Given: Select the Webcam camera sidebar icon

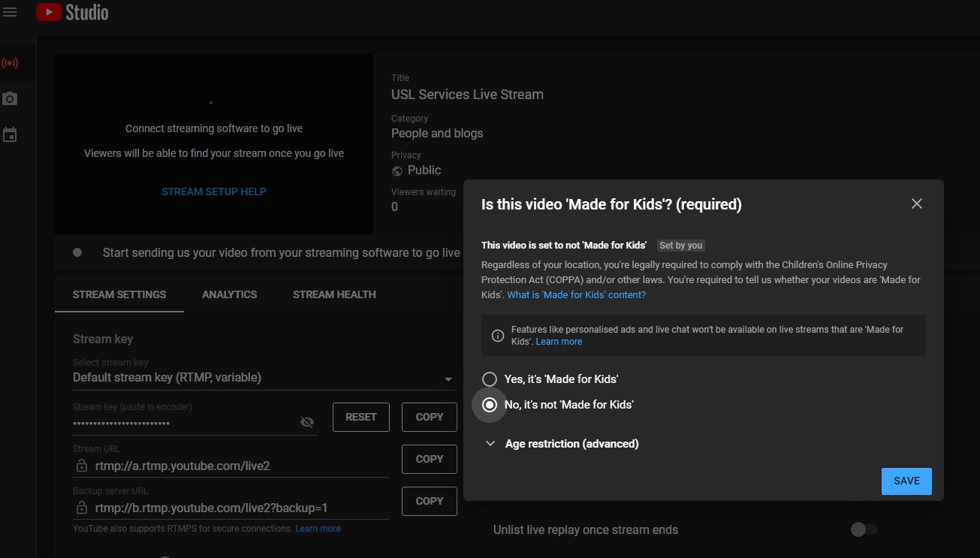Looking at the screenshot, I should tap(10, 99).
